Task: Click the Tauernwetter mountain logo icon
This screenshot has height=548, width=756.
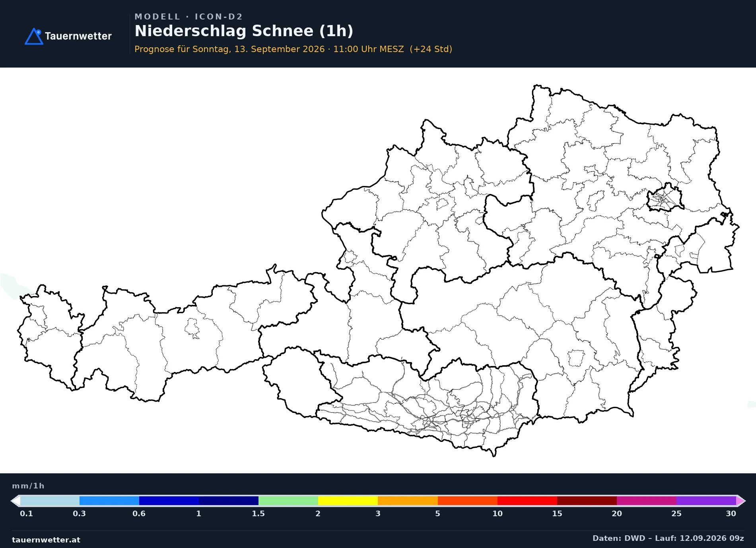Action: click(34, 36)
